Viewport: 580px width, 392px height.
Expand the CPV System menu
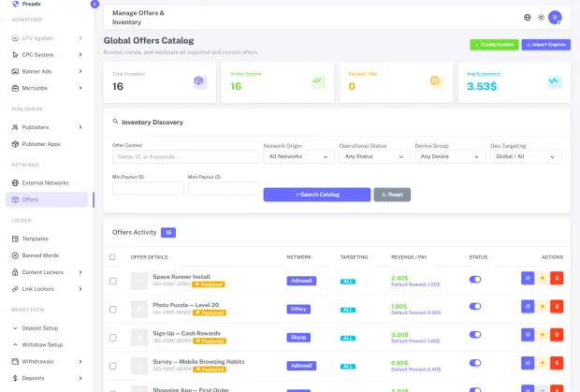[x=47, y=38]
